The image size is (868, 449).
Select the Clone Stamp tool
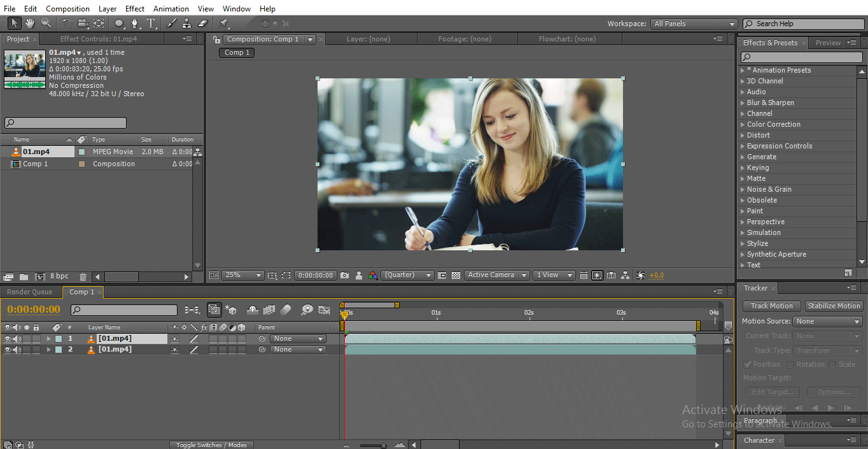187,24
